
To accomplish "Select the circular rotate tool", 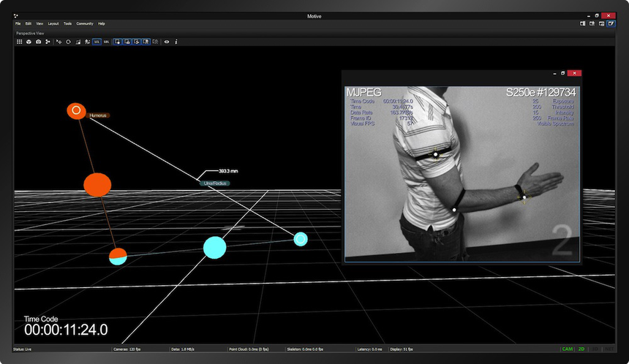I will pyautogui.click(x=68, y=42).
